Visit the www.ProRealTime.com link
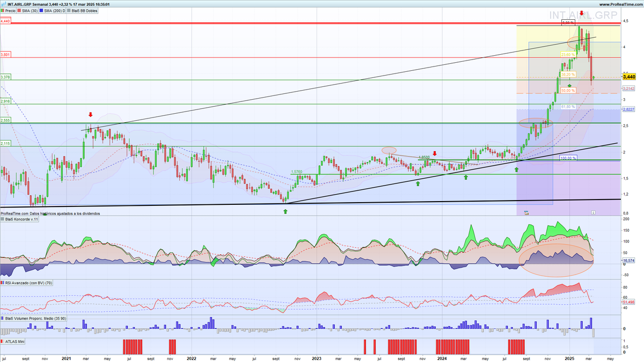The image size is (644, 362). coord(620,4)
